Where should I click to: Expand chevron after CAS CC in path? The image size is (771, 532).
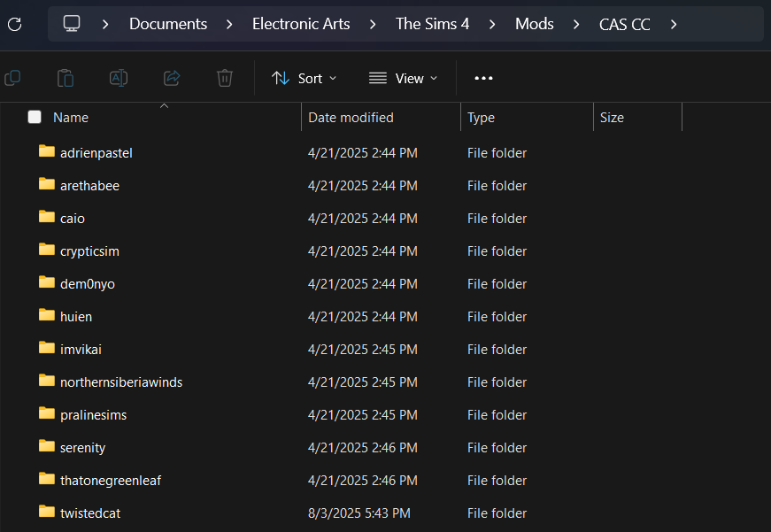pyautogui.click(x=674, y=24)
